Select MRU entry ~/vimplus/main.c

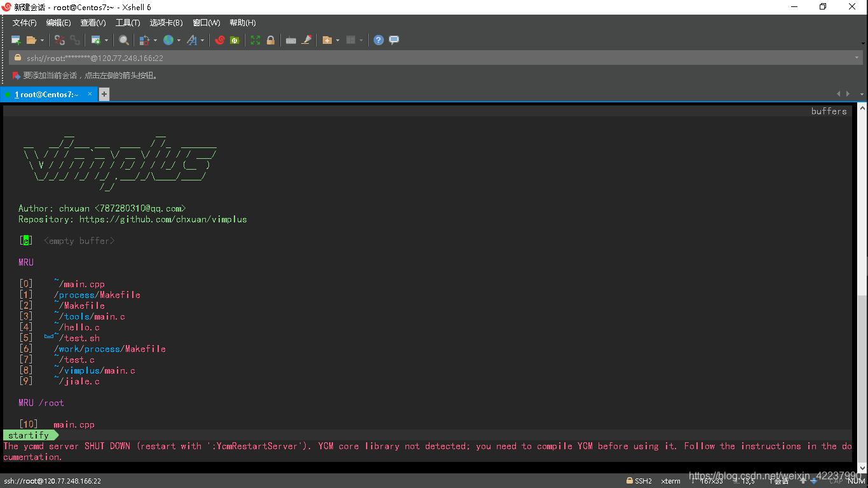(x=95, y=370)
